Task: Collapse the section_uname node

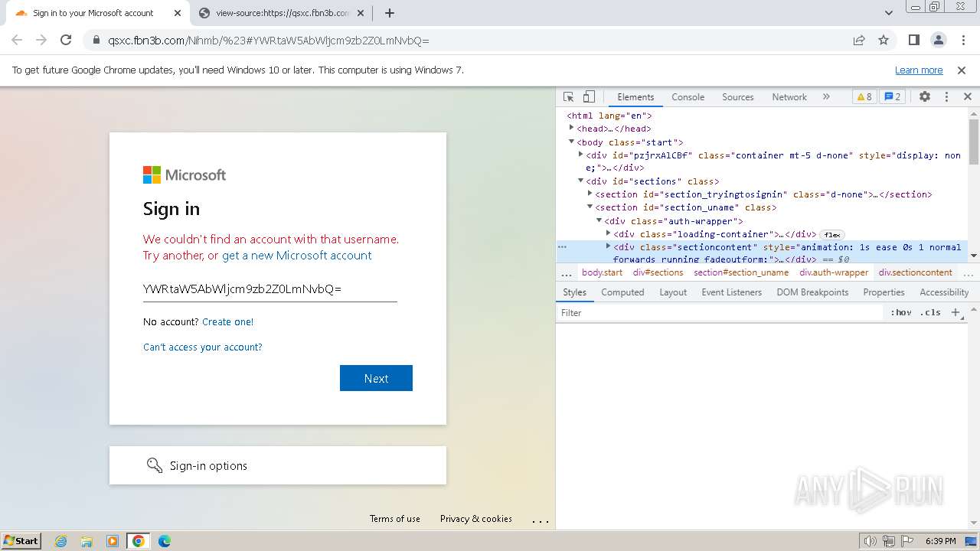Action: (590, 207)
